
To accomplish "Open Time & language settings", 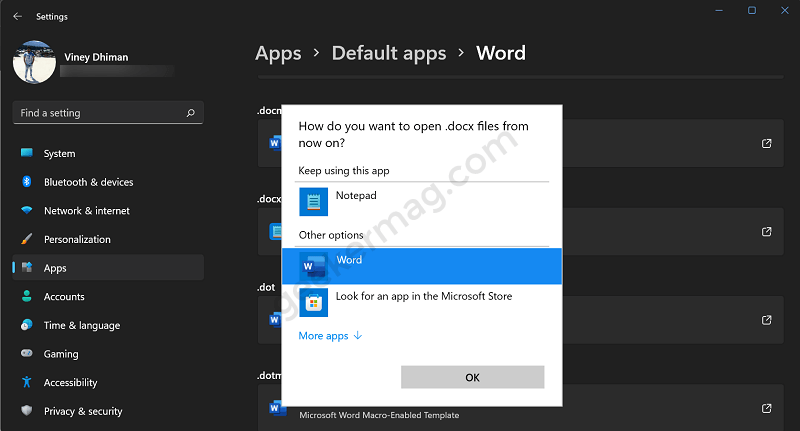I will click(108, 325).
